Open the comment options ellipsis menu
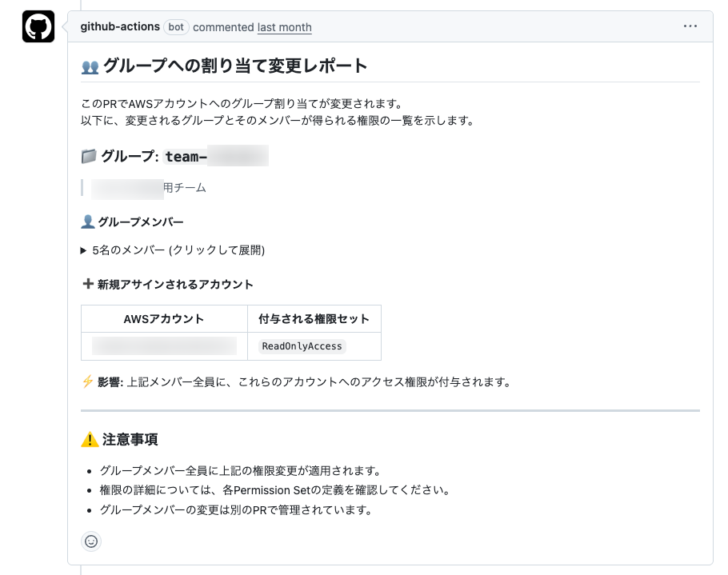This screenshot has width=728, height=575. tap(690, 26)
